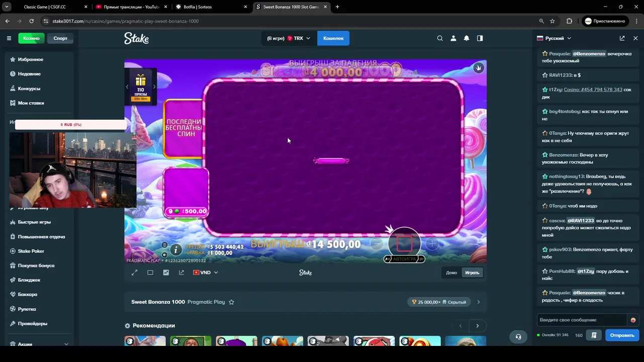Expand the 25 000,00× max win details
The width and height of the screenshot is (644, 362).
(478, 302)
